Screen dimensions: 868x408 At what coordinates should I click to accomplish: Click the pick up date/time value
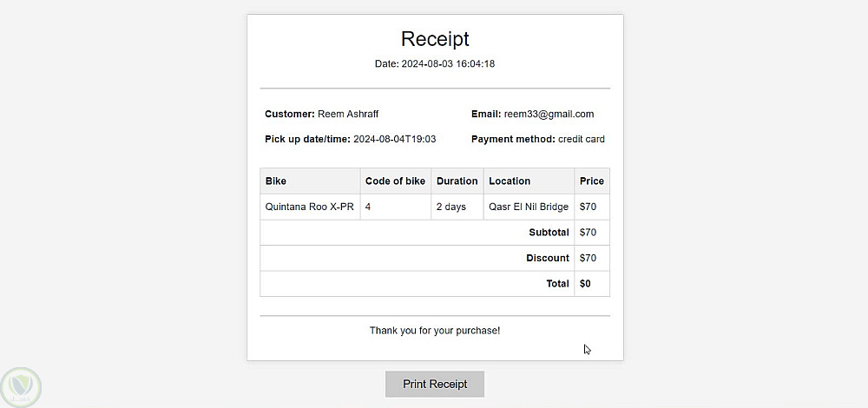point(394,139)
